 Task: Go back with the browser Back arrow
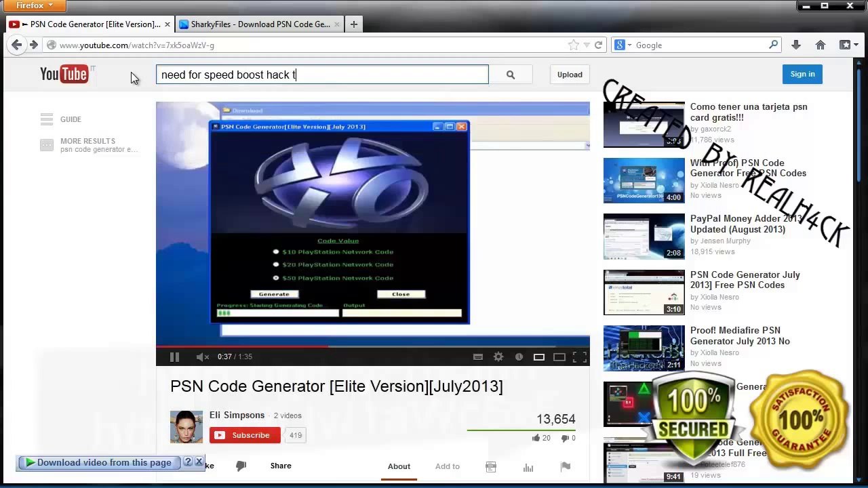pos(16,45)
